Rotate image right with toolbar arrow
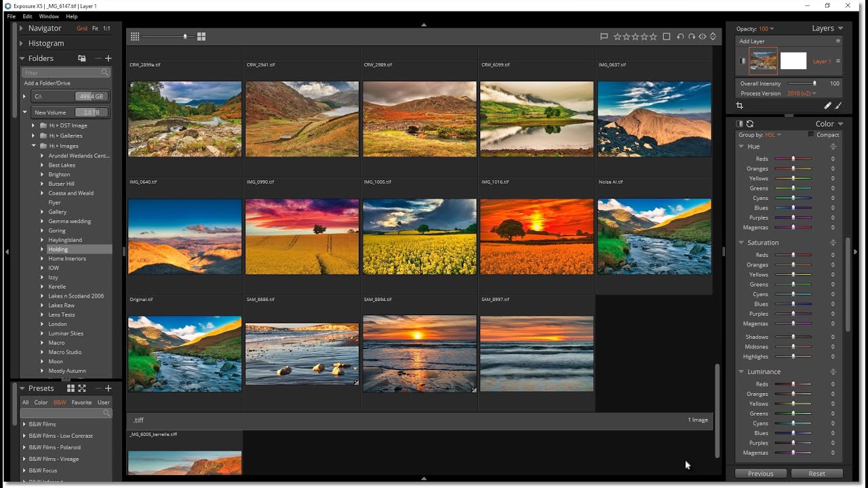This screenshot has width=868, height=488. pos(691,37)
